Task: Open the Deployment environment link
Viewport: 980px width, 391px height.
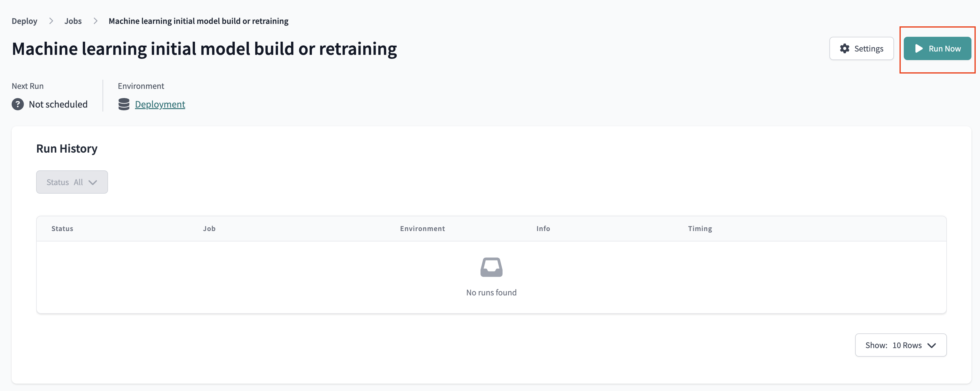Action: (160, 104)
